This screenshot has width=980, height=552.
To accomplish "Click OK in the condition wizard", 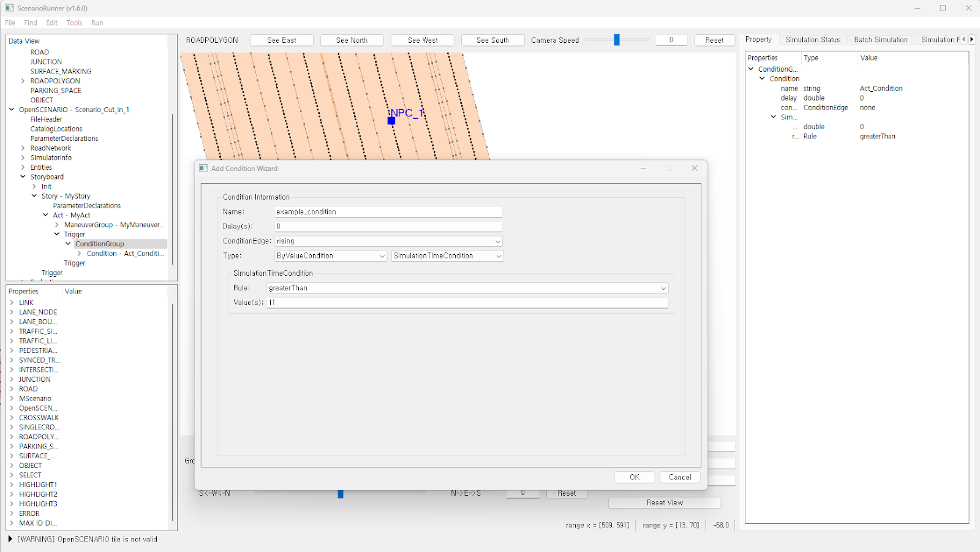I will (x=634, y=477).
